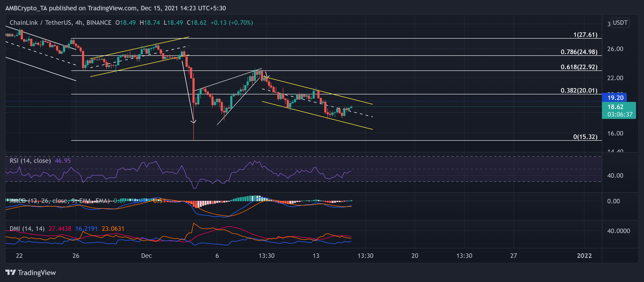
Task: Click the 26 date label on time axis
Action: 76,256
